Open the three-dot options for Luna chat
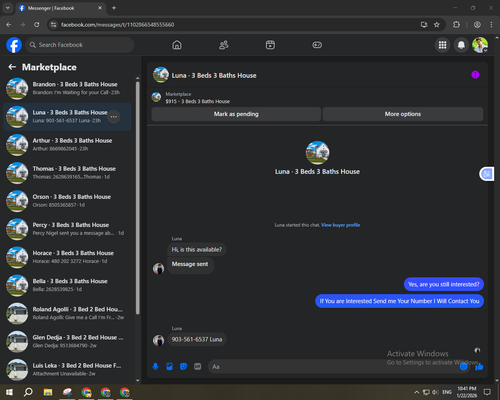The width and height of the screenshot is (500, 400). pos(114,117)
